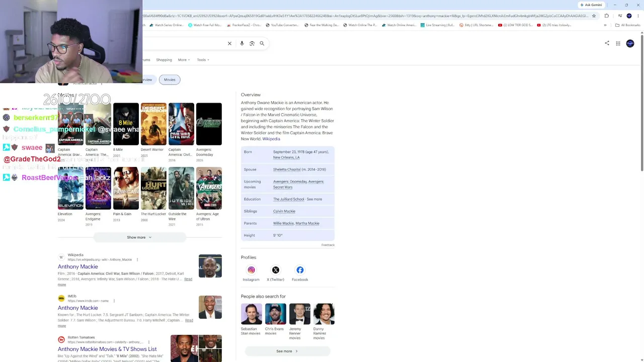The width and height of the screenshot is (644, 362).
Task: Open the '(2) LOW TIER GOD S...' bookmark
Action: pos(515,25)
